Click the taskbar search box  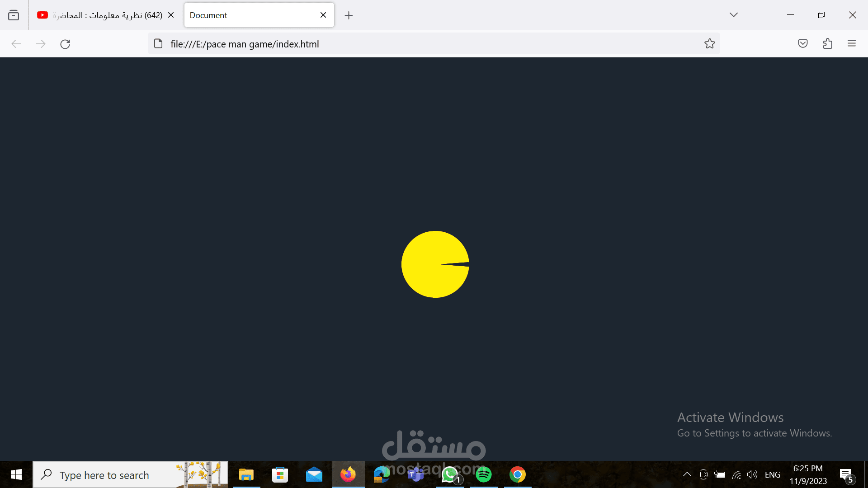click(x=130, y=475)
